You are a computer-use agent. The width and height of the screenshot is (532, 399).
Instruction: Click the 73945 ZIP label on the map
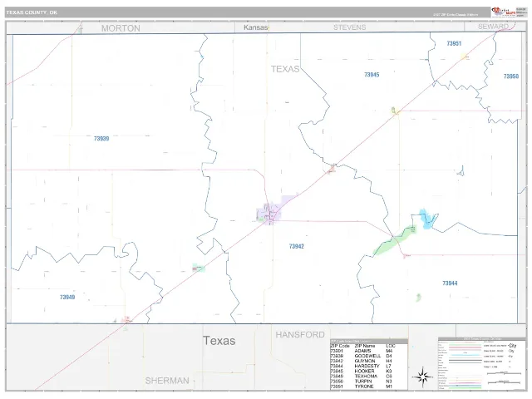point(372,75)
